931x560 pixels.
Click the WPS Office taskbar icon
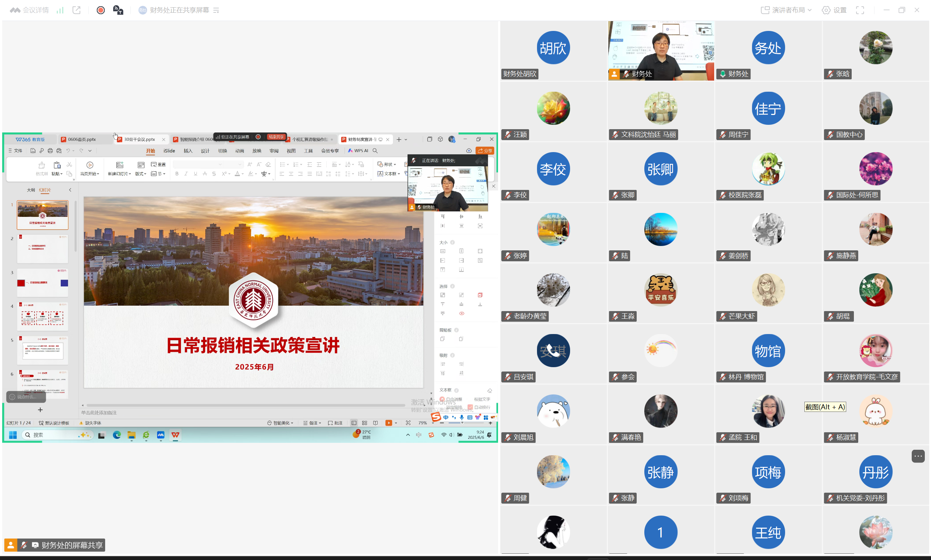tap(175, 435)
